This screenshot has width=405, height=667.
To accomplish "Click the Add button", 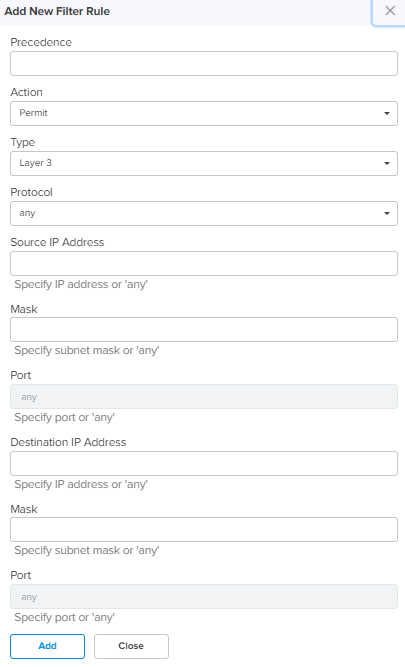I will (x=47, y=646).
